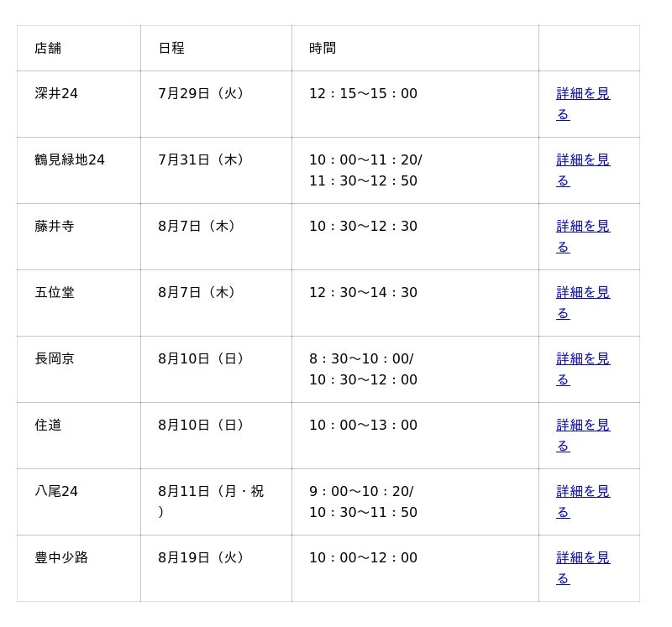Select the 豊中少路 store name cell
This screenshot has height=627, width=672.
coord(61,558)
